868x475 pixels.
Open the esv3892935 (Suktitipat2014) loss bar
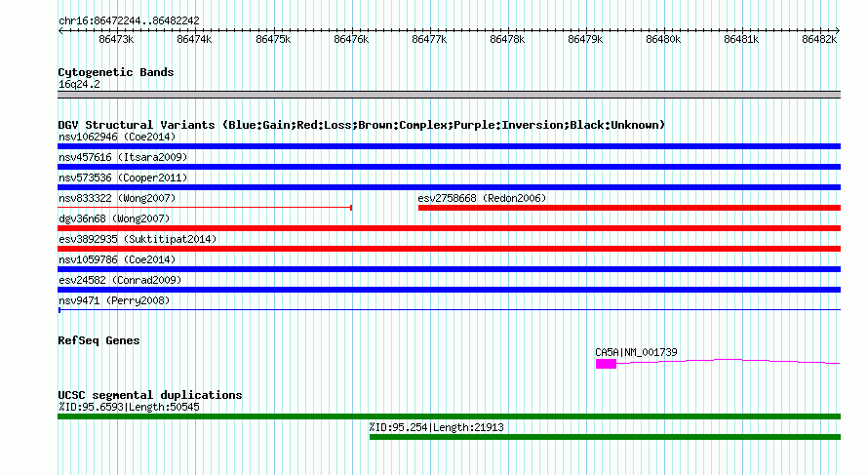(449, 249)
